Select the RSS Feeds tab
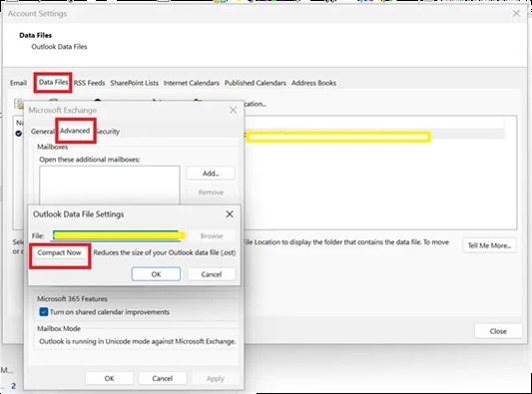 tap(89, 83)
